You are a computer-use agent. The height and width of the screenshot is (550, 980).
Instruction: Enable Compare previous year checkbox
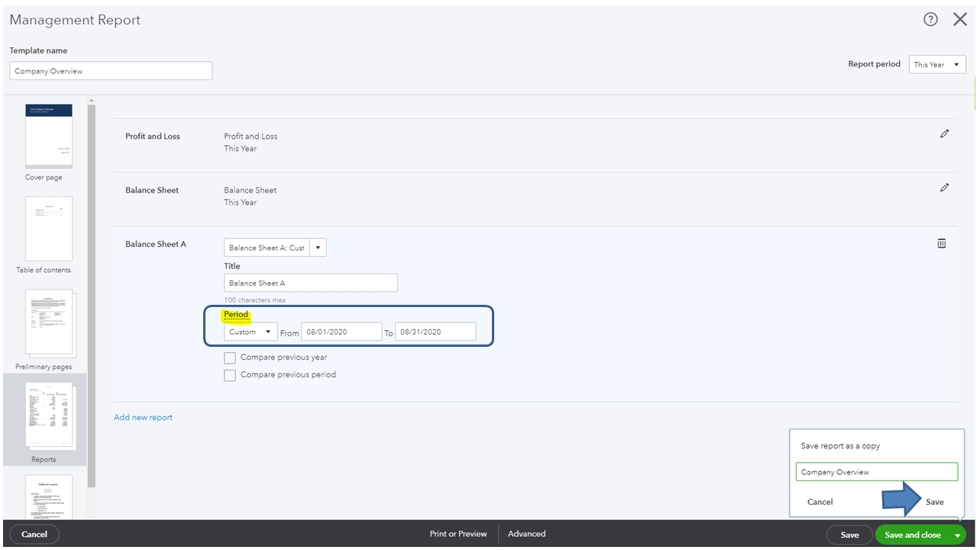[x=230, y=357]
